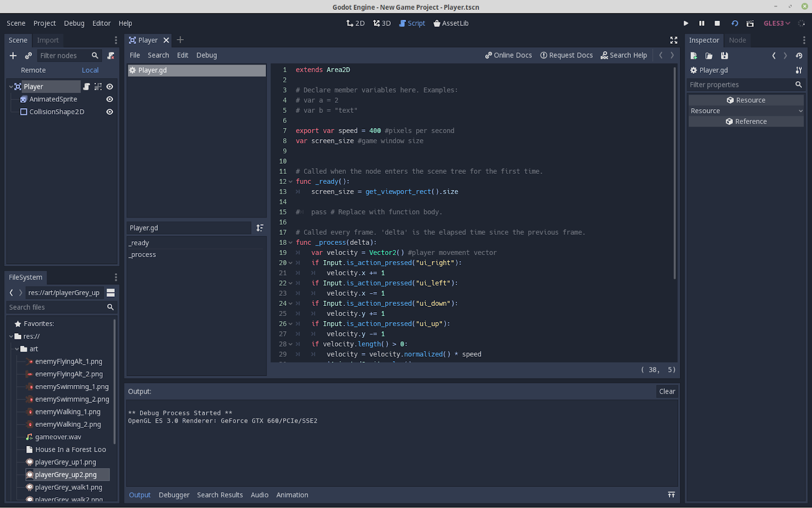
Task: Open Search Help in the script editor
Action: pos(624,55)
